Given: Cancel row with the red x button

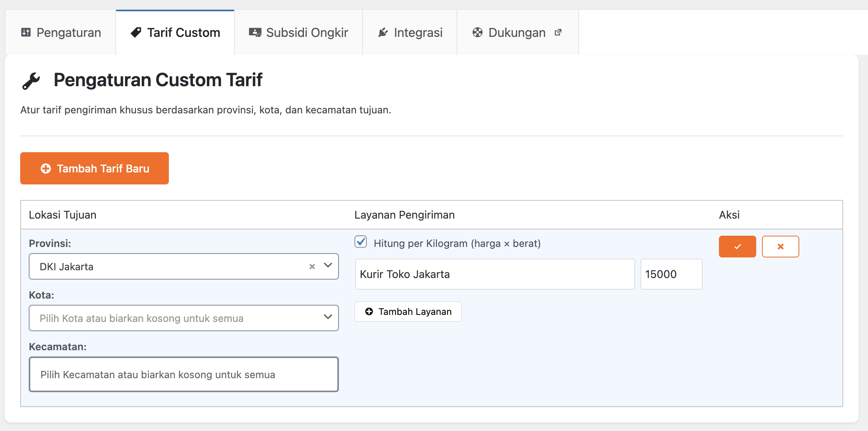Looking at the screenshot, I should click(x=780, y=247).
